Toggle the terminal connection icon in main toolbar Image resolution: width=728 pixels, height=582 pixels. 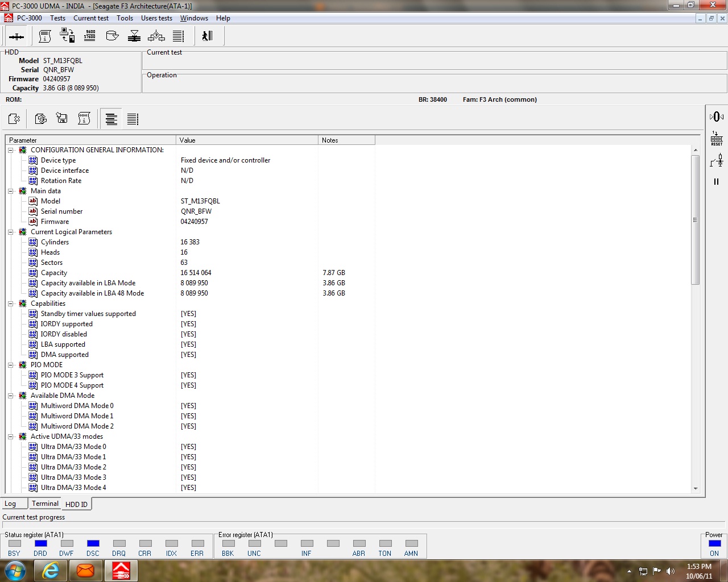pyautogui.click(x=16, y=36)
